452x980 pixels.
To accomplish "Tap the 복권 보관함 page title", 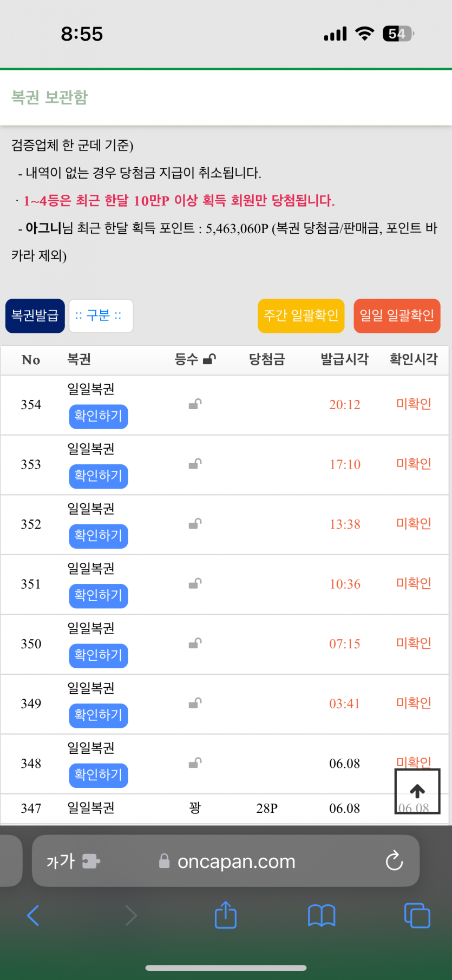I will 50,97.
